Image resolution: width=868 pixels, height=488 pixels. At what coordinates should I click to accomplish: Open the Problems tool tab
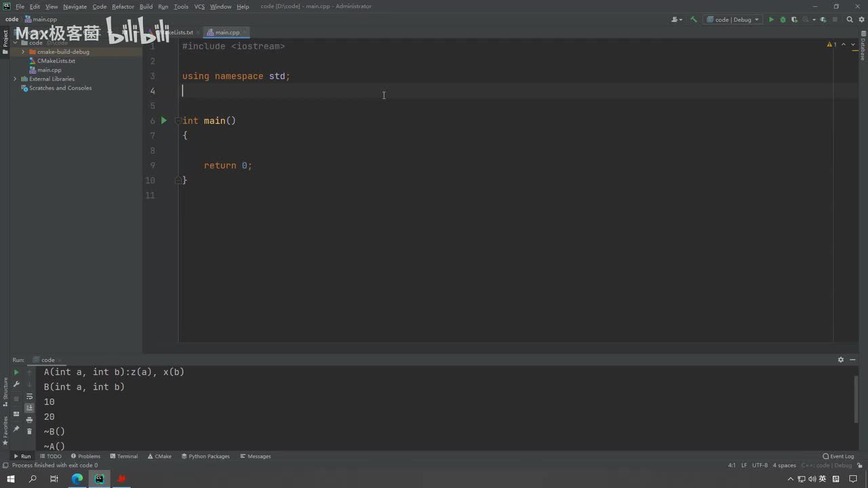[85, 456]
